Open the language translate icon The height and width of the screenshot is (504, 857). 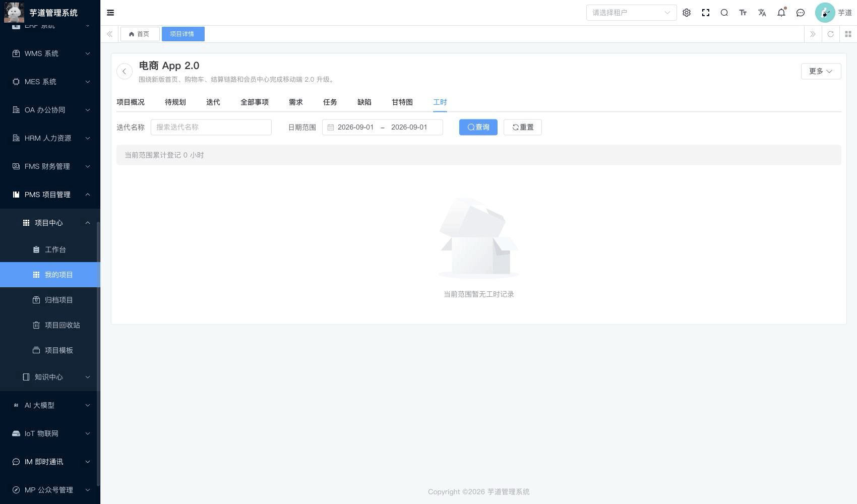(762, 13)
